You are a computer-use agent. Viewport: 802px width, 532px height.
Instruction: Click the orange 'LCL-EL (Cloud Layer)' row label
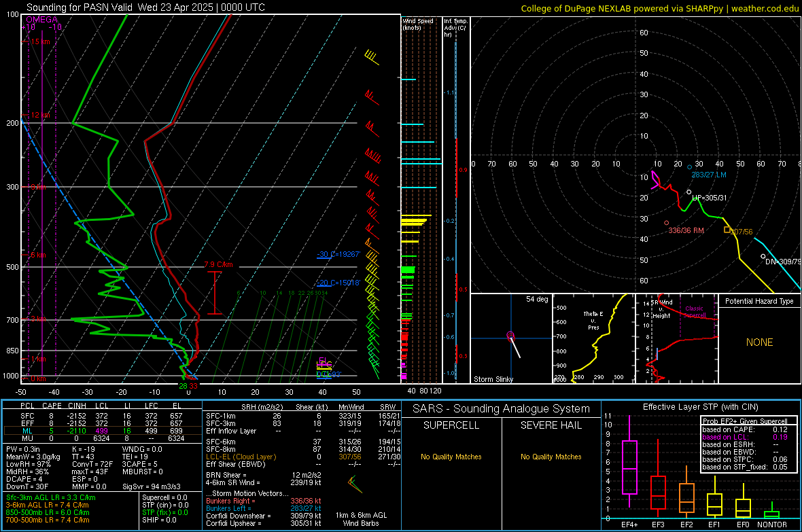point(241,457)
